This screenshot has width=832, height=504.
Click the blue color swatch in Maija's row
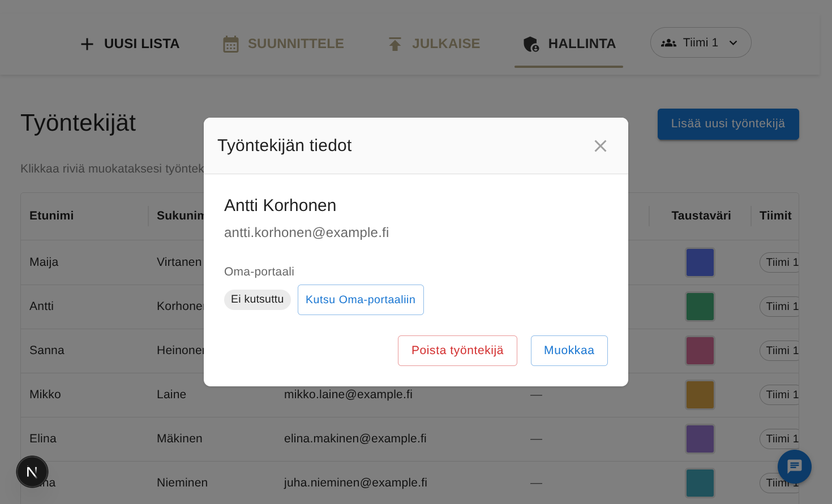coord(700,262)
